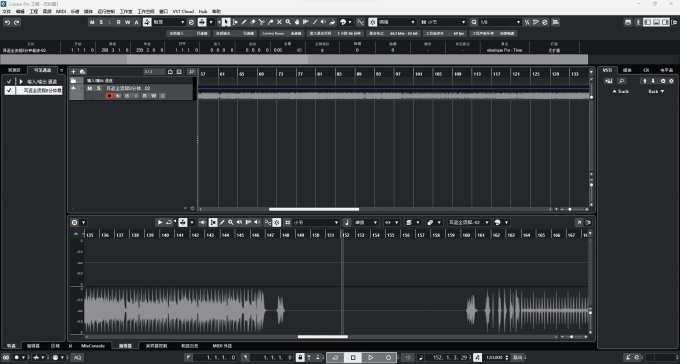Toggle Snap to Zero Crossing
Image resolution: width=680 pixels, height=364 pixels.
tap(360, 22)
